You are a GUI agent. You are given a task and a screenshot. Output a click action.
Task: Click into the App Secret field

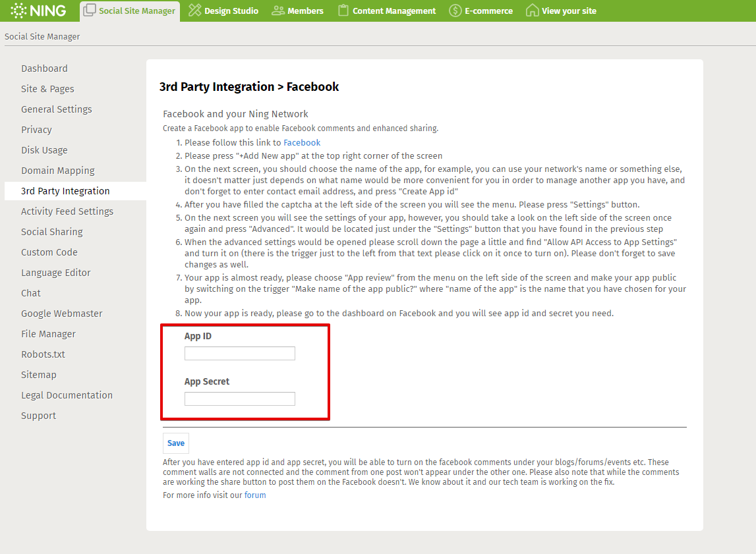[x=240, y=399]
